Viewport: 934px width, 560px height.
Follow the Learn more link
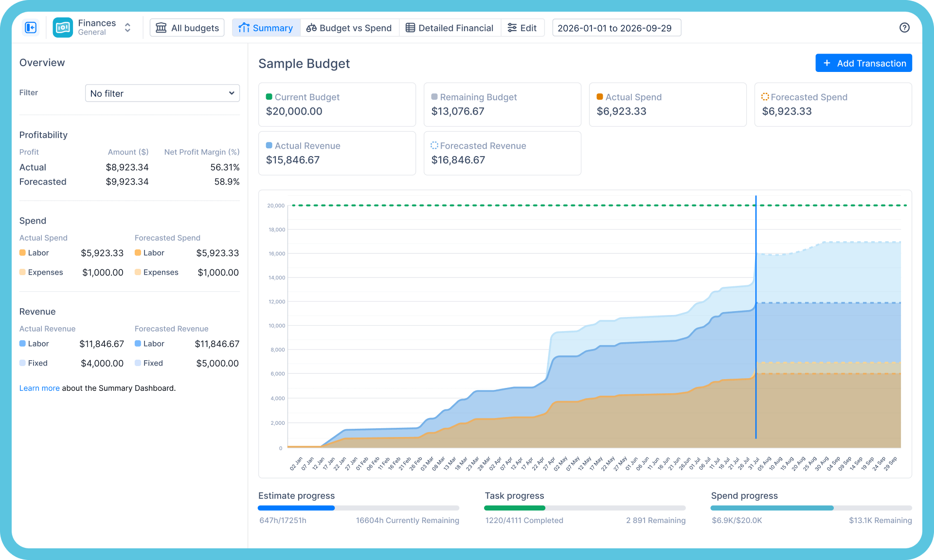tap(39, 388)
